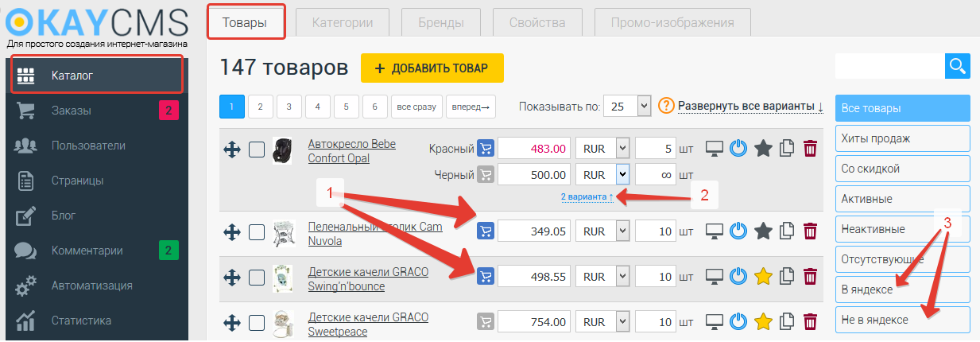Image resolution: width=980 pixels, height=342 pixels.
Task: Select the Автокресло Bebe Confort Opal checkbox
Action: [257, 149]
